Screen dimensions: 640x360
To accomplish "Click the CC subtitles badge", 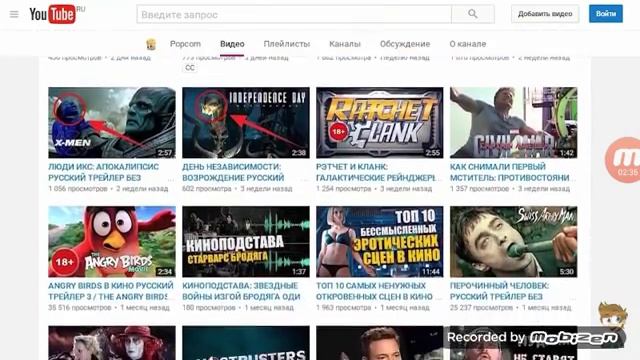I will pyautogui.click(x=190, y=68).
